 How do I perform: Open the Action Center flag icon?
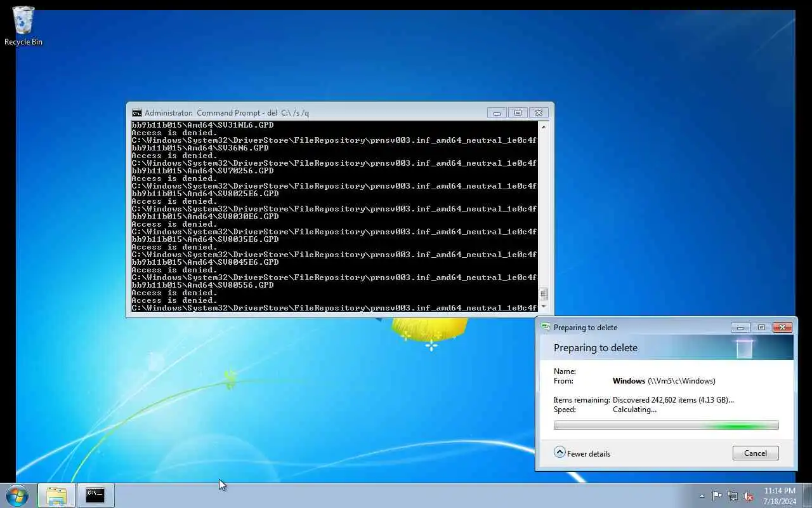click(717, 496)
